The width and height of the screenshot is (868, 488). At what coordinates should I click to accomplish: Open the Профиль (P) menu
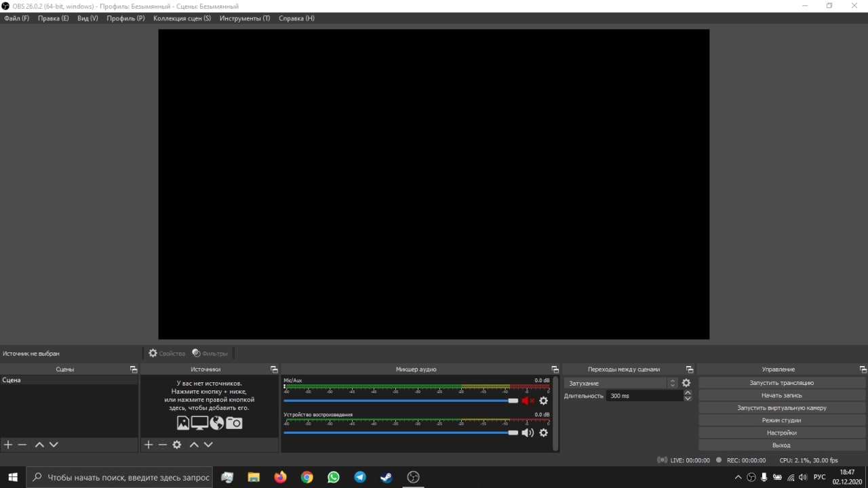(125, 18)
